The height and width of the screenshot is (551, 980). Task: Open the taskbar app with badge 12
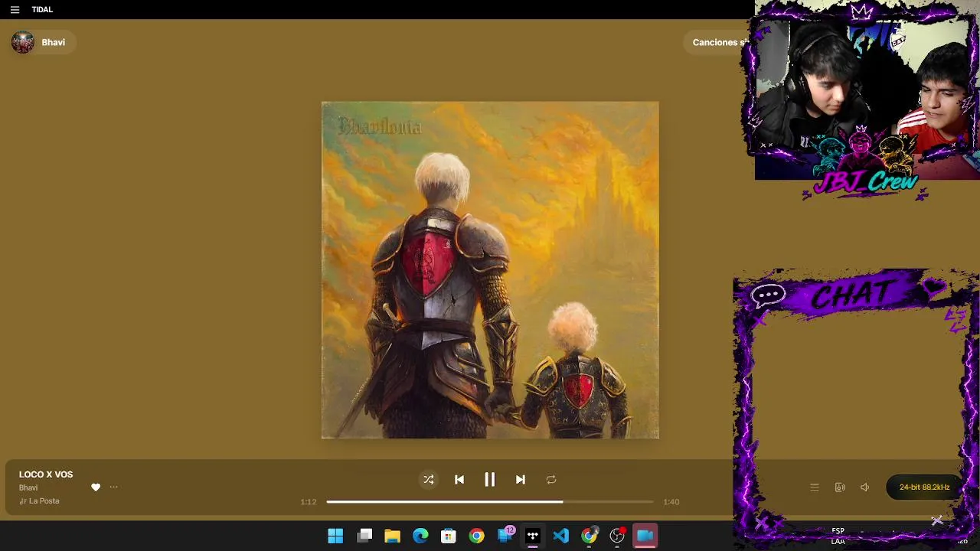505,535
